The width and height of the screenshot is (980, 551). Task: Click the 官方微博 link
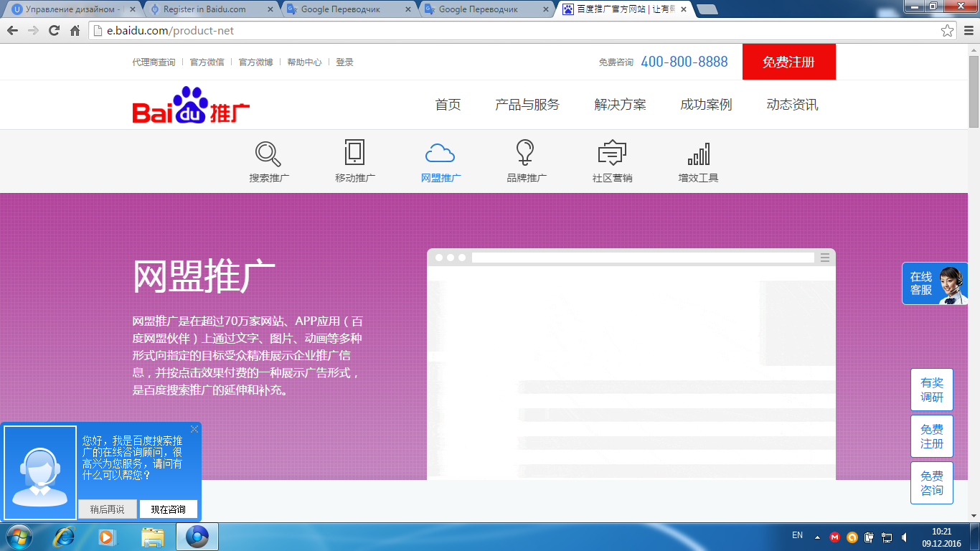256,62
